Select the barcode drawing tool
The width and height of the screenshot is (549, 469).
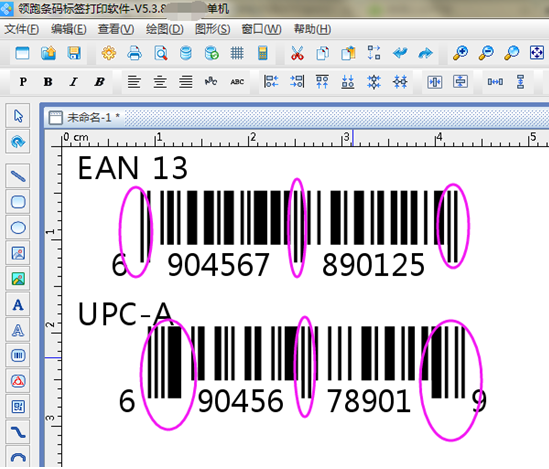click(18, 356)
